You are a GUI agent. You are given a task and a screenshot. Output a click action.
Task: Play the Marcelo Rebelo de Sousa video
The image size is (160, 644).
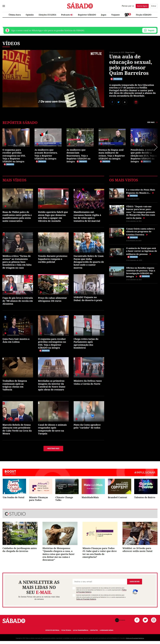[18, 411]
